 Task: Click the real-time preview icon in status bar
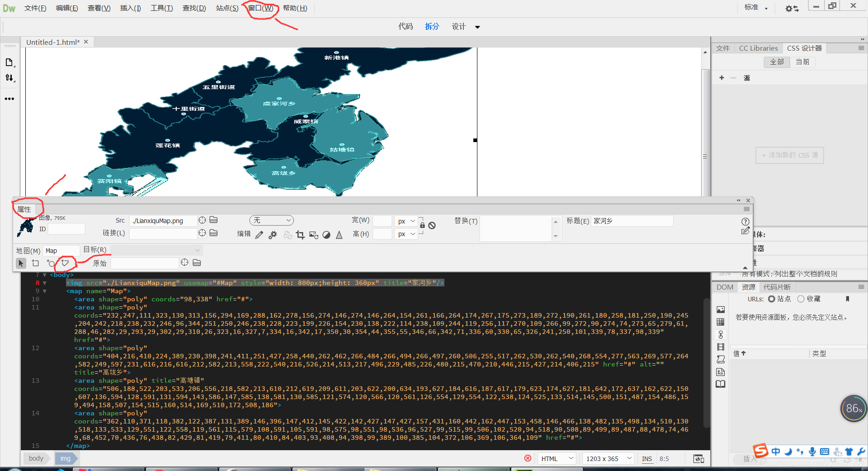[x=698, y=459]
